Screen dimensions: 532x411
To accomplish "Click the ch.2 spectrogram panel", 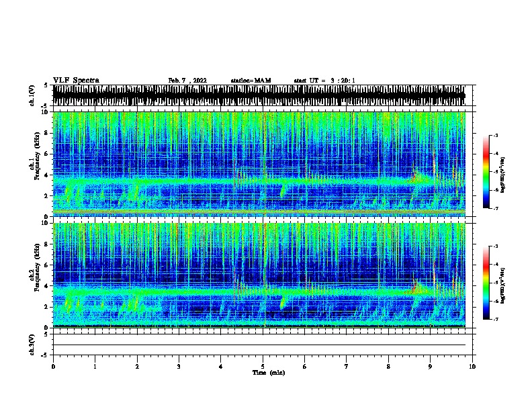I will pyautogui.click(x=259, y=275).
